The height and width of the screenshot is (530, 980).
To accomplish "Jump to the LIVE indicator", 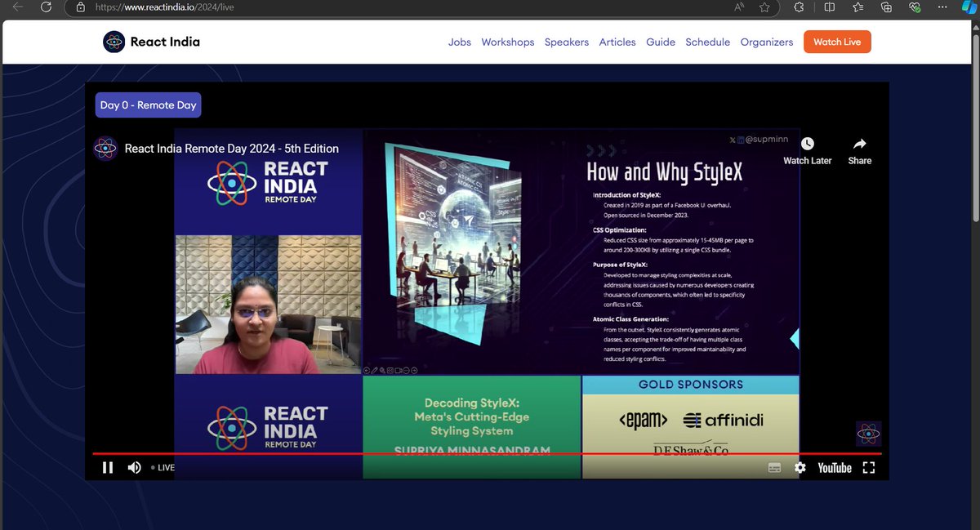I will (163, 468).
